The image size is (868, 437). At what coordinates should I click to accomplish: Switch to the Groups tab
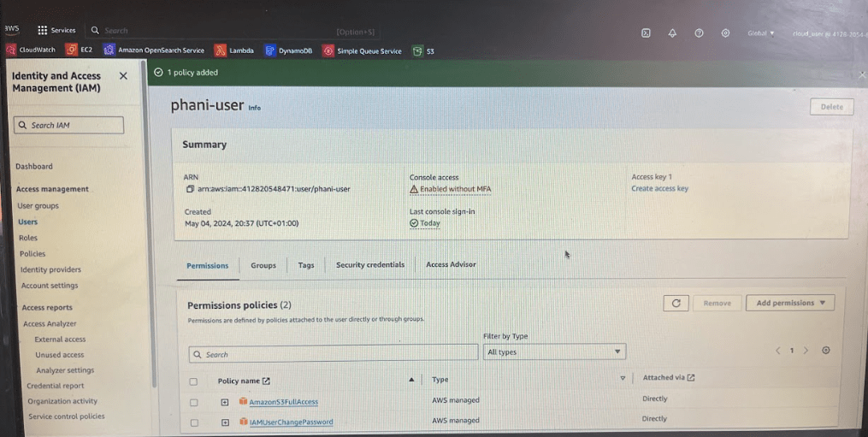tap(263, 265)
